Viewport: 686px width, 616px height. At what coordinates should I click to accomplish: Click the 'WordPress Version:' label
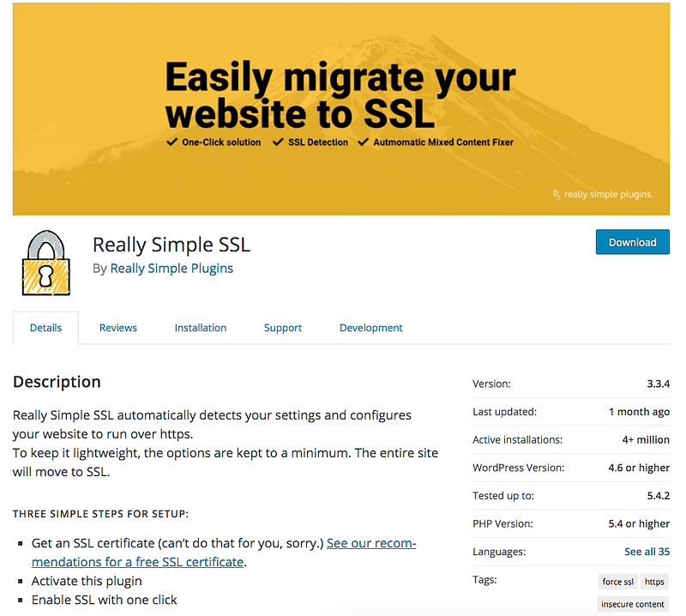[519, 468]
